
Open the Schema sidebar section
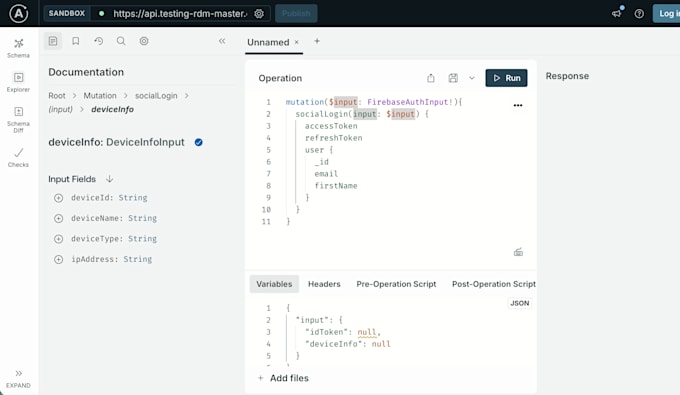point(18,48)
